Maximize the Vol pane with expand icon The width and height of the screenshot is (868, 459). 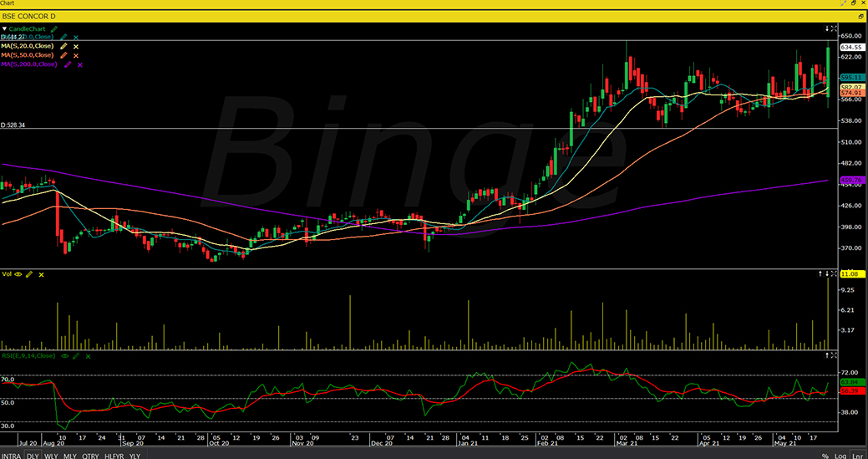(834, 273)
